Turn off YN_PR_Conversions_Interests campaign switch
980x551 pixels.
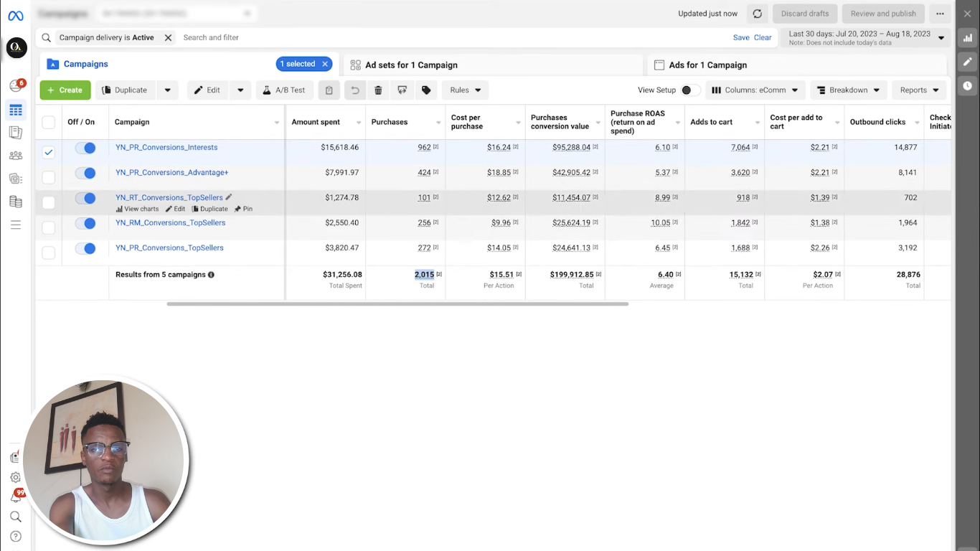pyautogui.click(x=85, y=148)
